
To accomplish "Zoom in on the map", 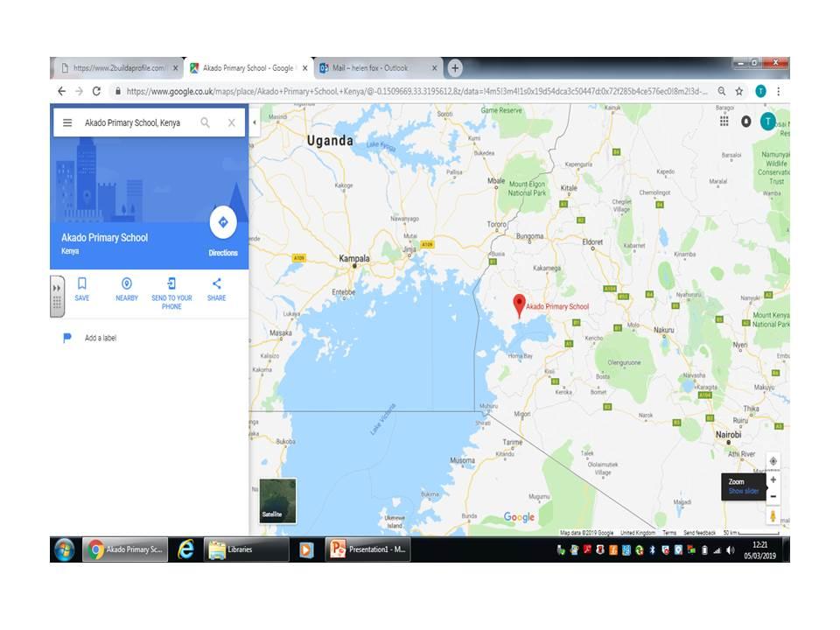I will [773, 479].
